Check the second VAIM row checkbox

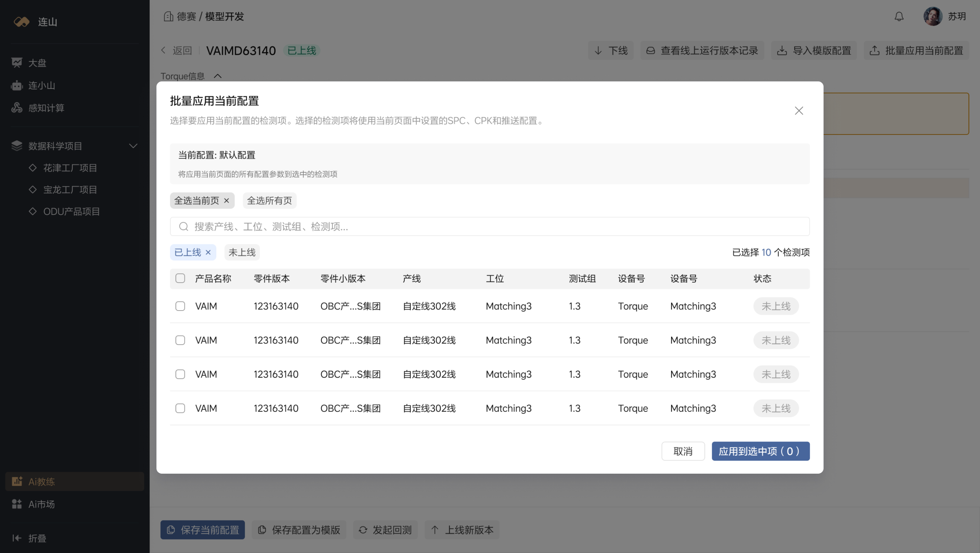click(180, 340)
